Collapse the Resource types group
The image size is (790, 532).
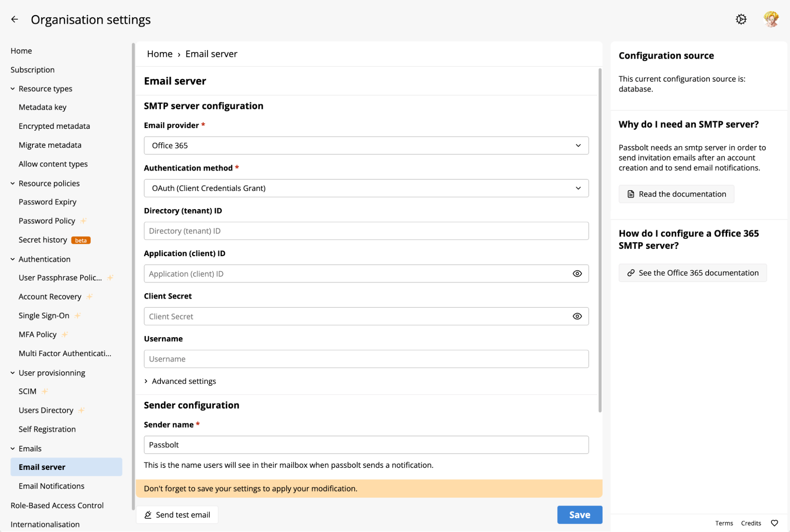click(13, 89)
